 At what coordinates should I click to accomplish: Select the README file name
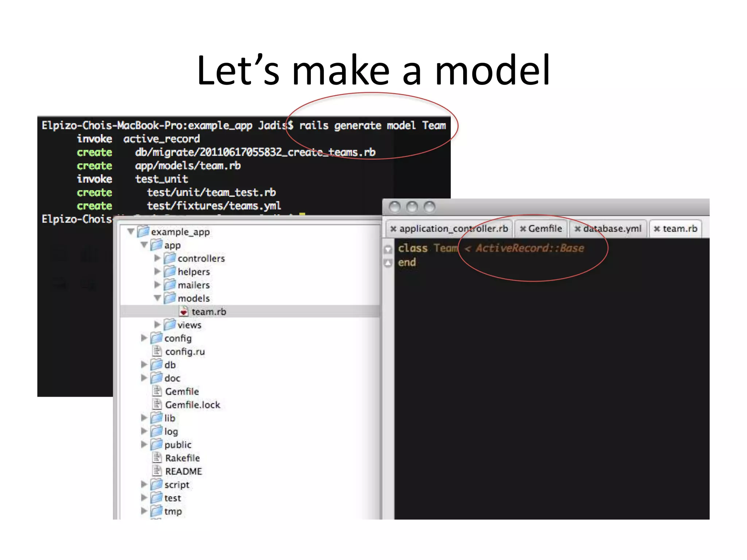[x=183, y=471]
